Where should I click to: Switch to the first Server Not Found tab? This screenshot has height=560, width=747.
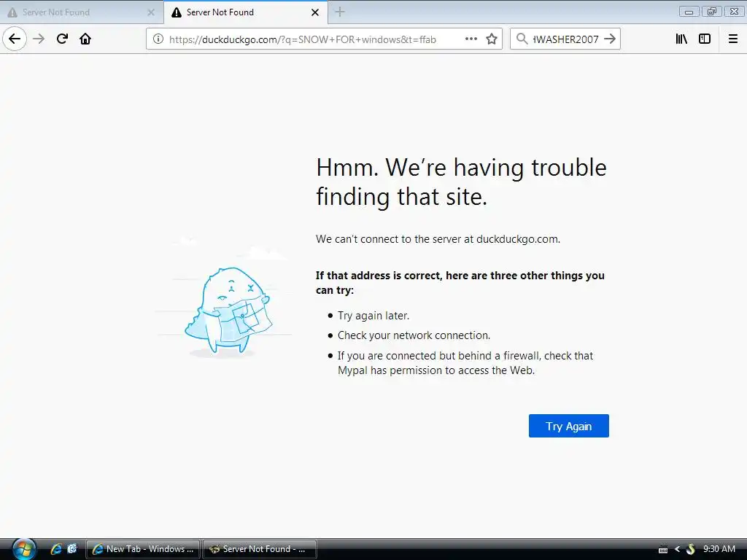81,12
